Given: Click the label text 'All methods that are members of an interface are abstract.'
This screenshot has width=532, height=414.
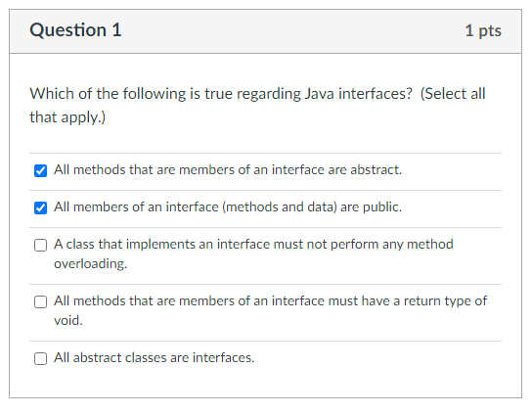Looking at the screenshot, I should coord(228,170).
